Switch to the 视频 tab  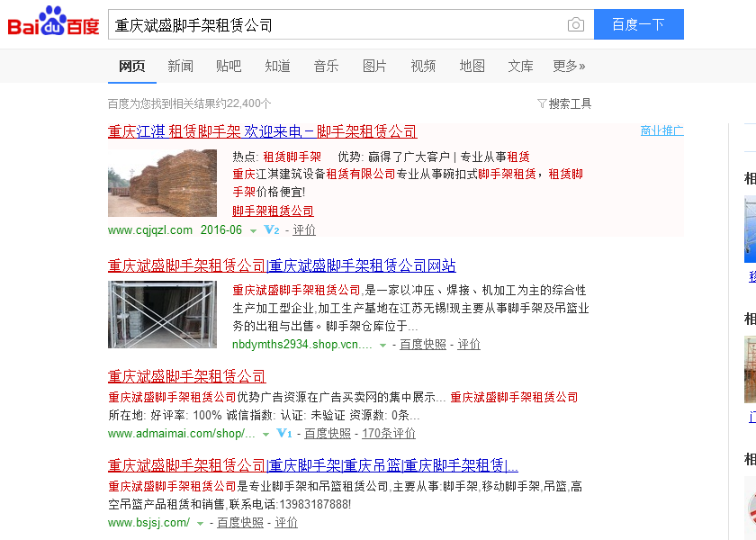pos(423,66)
